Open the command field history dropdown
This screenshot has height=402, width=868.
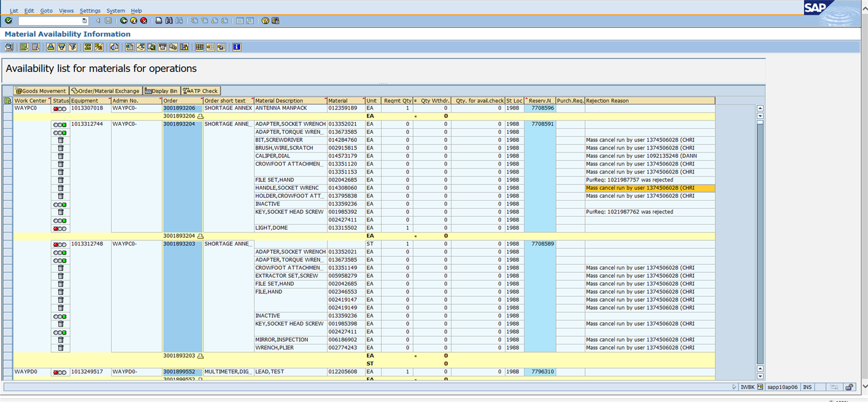pyautogui.click(x=84, y=21)
